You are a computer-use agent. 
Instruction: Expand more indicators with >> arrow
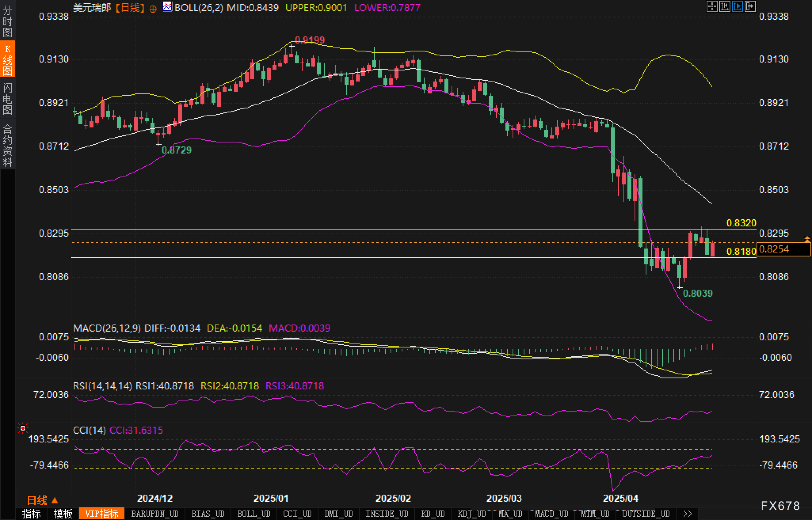click(688, 514)
